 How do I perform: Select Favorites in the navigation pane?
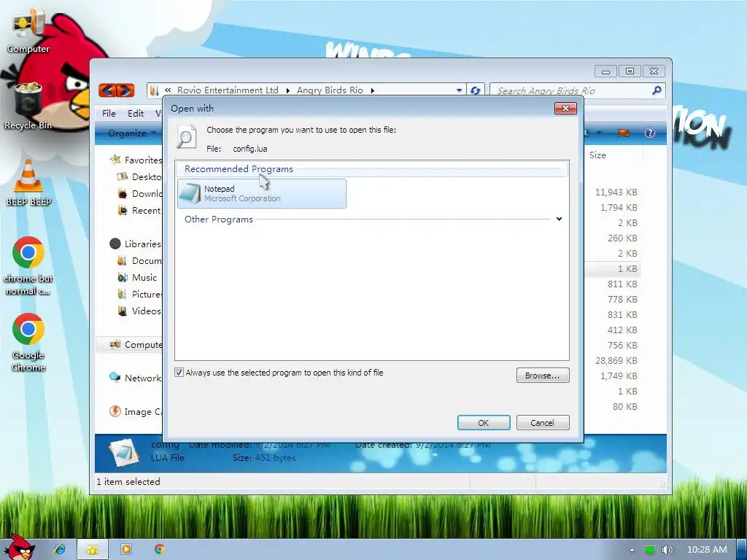click(136, 160)
